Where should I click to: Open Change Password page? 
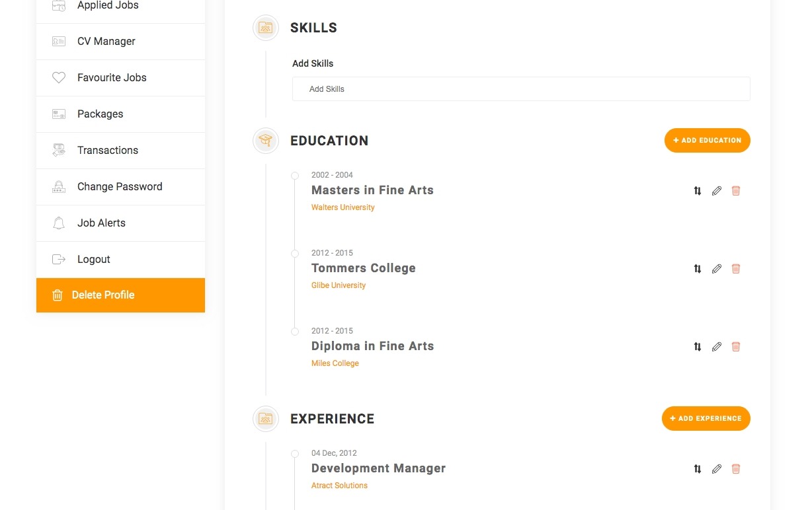[120, 187]
